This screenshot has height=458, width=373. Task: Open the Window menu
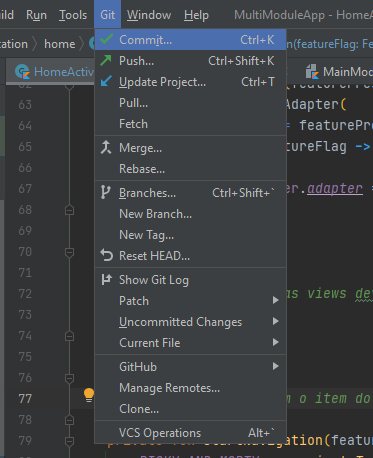[149, 15]
